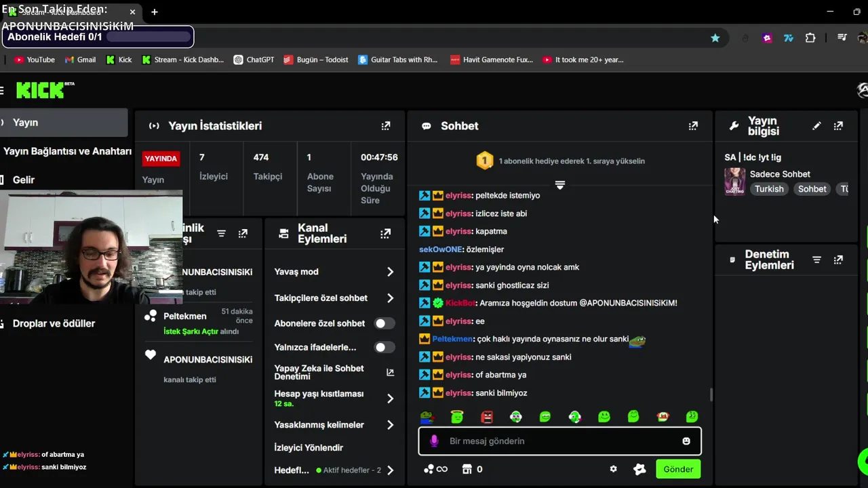Open chat settings gear icon
This screenshot has height=488, width=868.
[614, 469]
